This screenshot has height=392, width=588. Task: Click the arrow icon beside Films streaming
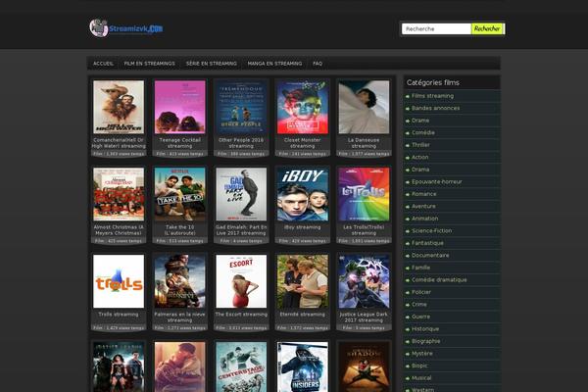click(x=408, y=96)
